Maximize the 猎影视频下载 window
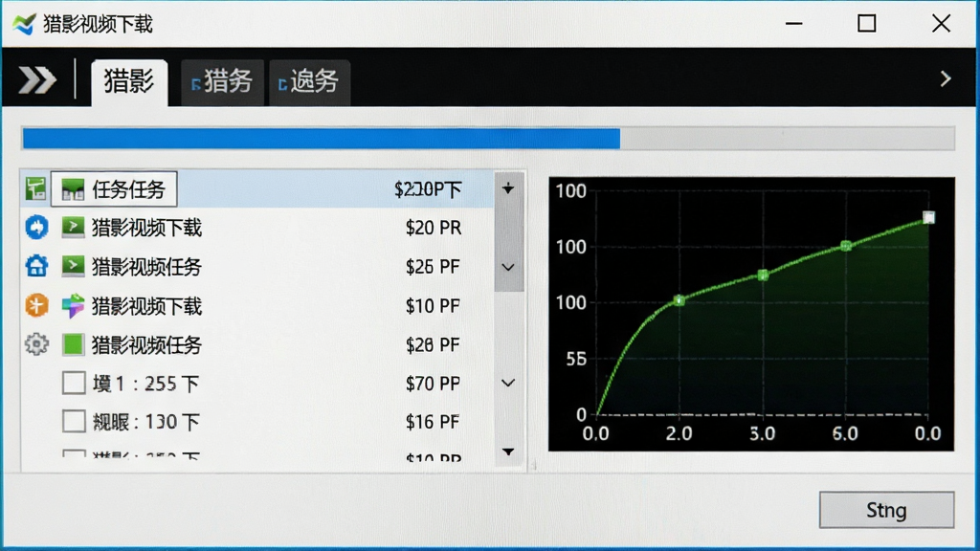Viewport: 980px width, 551px height. (866, 24)
